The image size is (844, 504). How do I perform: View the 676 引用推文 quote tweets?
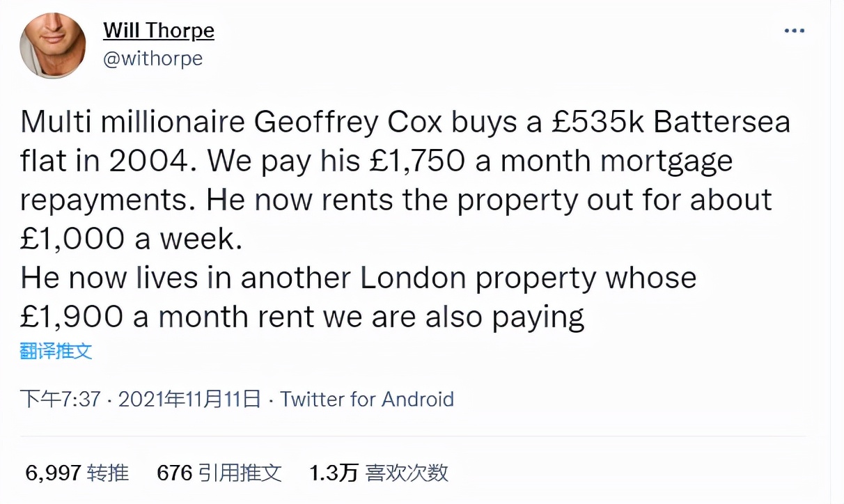[219, 472]
